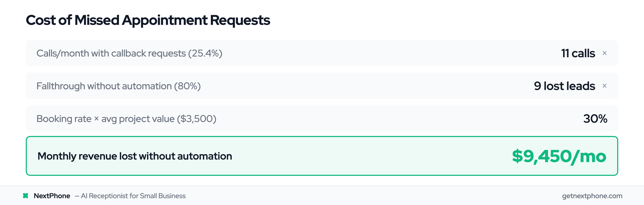
Task: Select the AI Receptionist for Small Business tagline
Action: [x=133, y=196]
